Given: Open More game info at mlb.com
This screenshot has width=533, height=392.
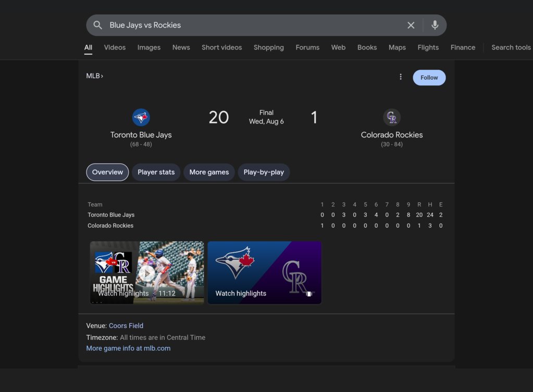Looking at the screenshot, I should coord(128,348).
